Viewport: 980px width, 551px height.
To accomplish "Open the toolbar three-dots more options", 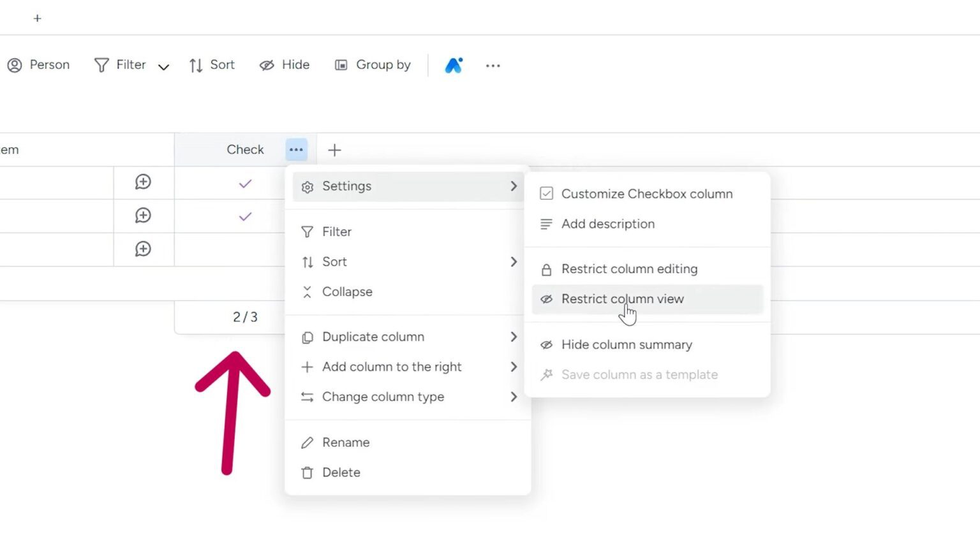I will pyautogui.click(x=493, y=65).
